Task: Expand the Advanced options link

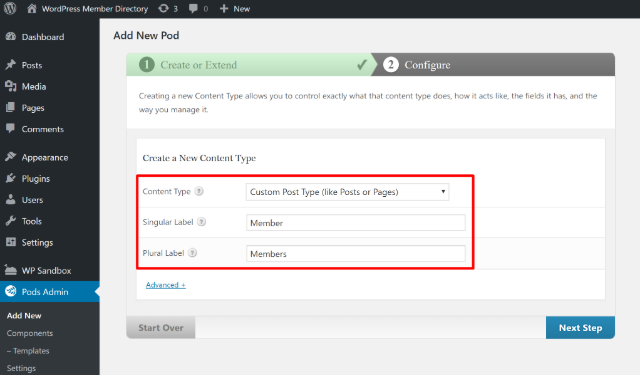Action: point(166,285)
